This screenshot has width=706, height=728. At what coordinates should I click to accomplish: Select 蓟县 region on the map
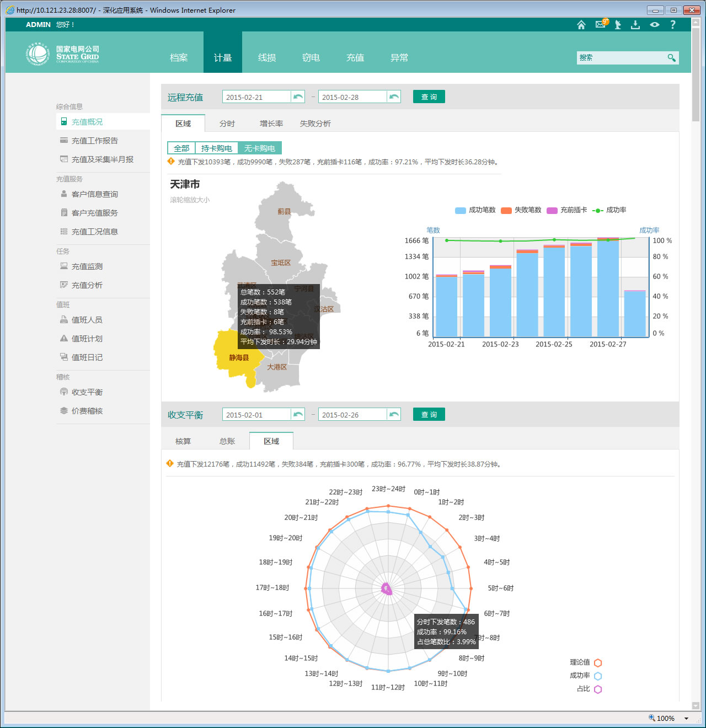click(x=284, y=211)
